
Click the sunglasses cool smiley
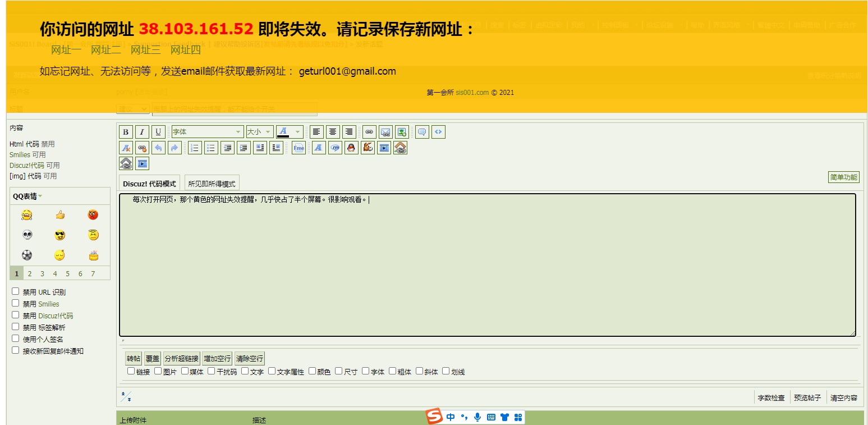pyautogui.click(x=60, y=235)
